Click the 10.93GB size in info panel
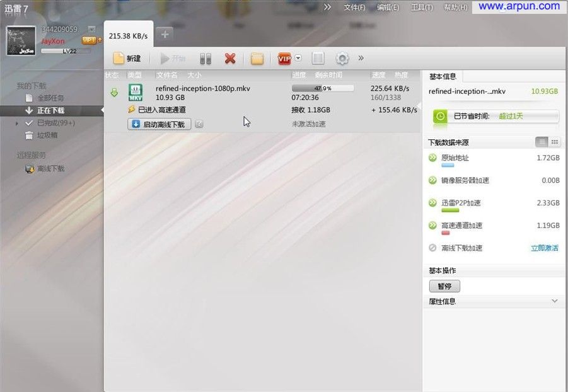Viewport: 568px width, 392px height. pos(545,91)
